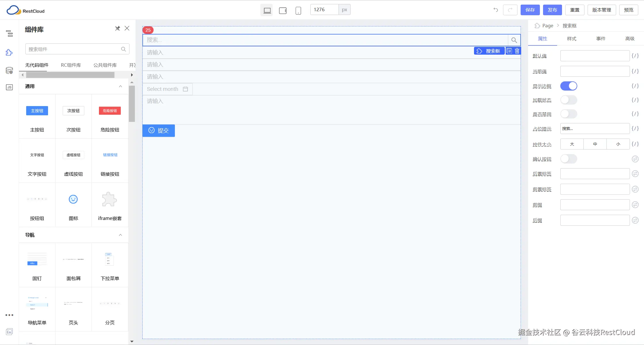Bind expression for 加载状态 property
This screenshot has width=644, height=345.
click(635, 100)
